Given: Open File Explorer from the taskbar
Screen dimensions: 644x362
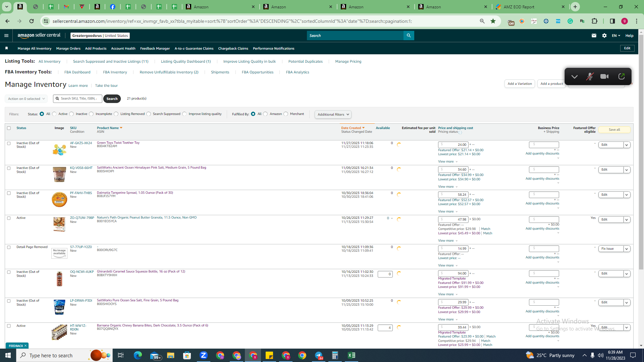Looking at the screenshot, I should [171, 355].
